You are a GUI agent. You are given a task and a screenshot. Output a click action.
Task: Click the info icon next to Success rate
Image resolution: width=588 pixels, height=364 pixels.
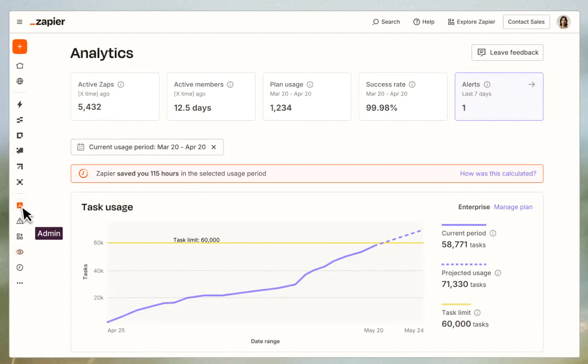(x=412, y=84)
